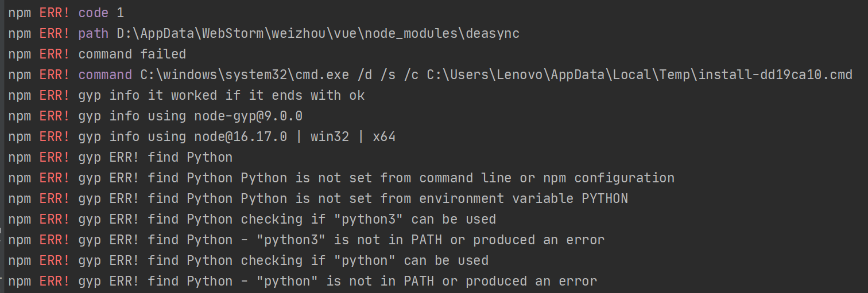Click the deasync module path text
868x293 pixels.
pos(318,33)
